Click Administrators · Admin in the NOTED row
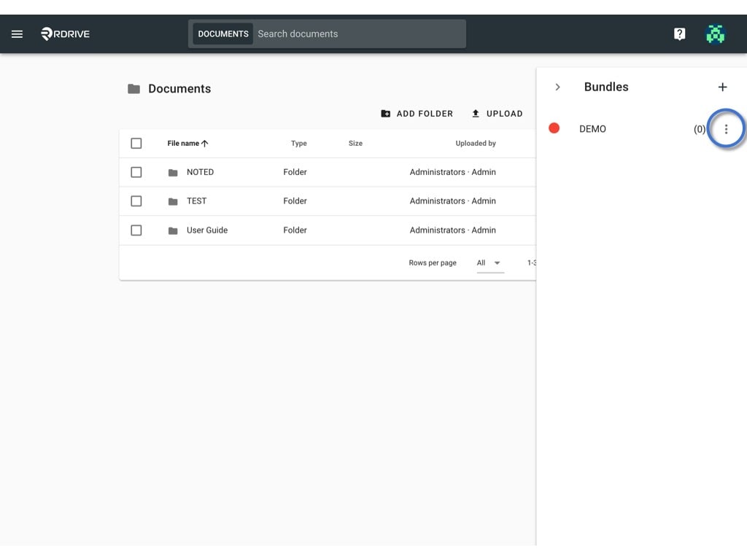 (452, 172)
